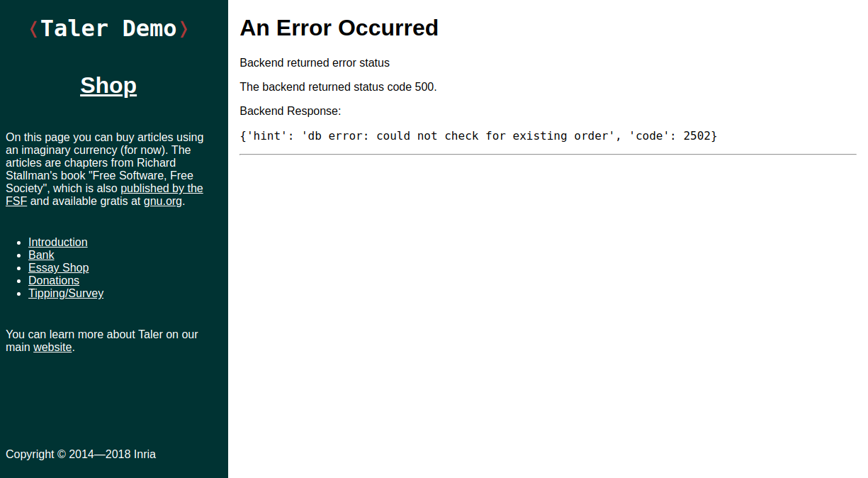Click the 'You can learn more about Taler' sentence
This screenshot has width=868, height=478.
click(102, 335)
